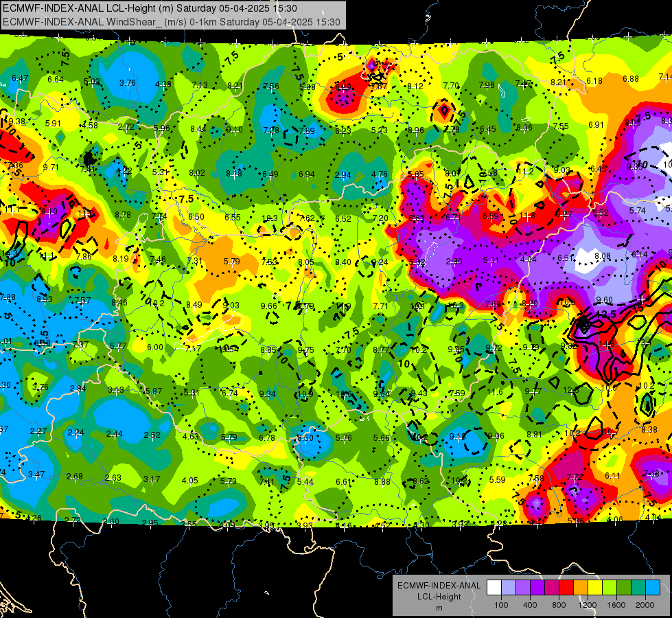Click the wind shear value 5.01
672x618 pixels.
point(491,260)
